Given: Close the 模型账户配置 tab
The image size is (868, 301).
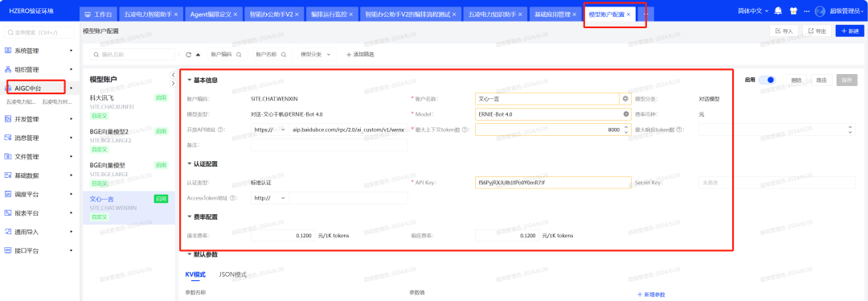Looking at the screenshot, I should pos(628,14).
